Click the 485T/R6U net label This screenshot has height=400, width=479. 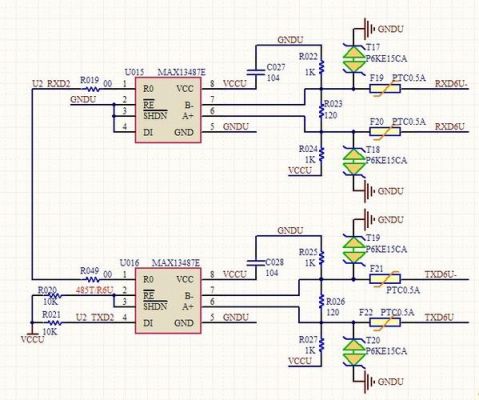95,290
